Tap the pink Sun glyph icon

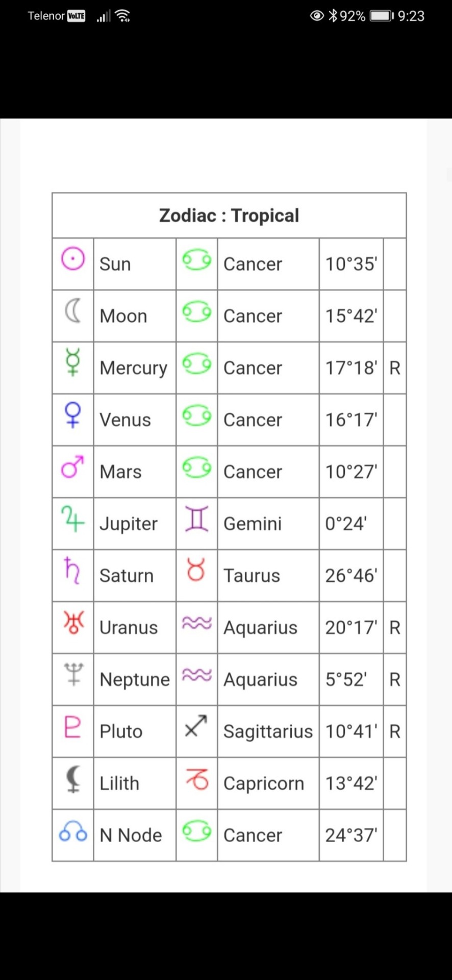[73, 259]
